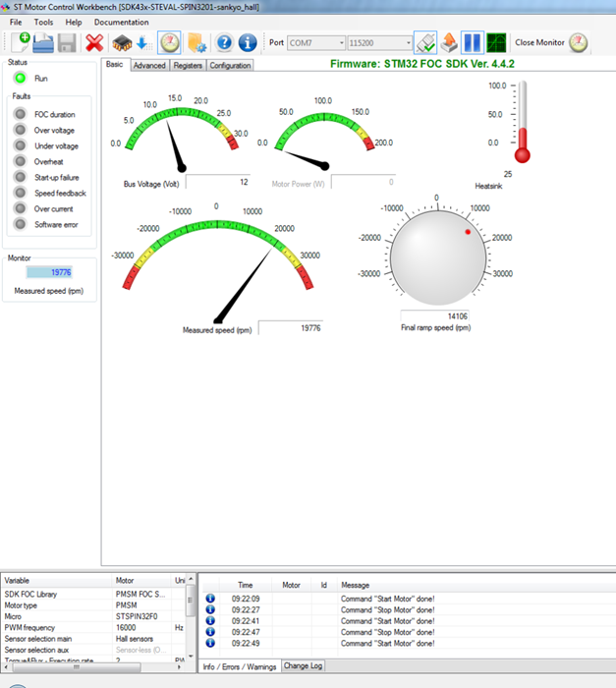Open the folder with gear settings icon
The height and width of the screenshot is (688, 616).
(196, 43)
